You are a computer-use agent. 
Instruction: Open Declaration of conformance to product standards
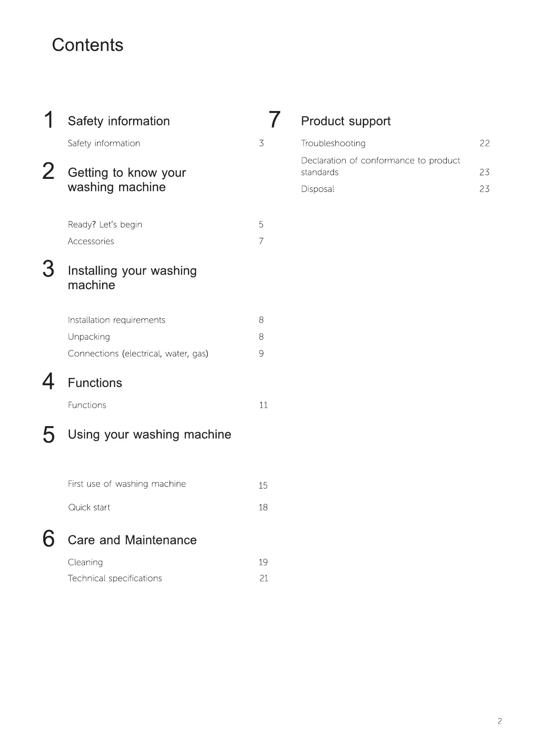coord(380,166)
